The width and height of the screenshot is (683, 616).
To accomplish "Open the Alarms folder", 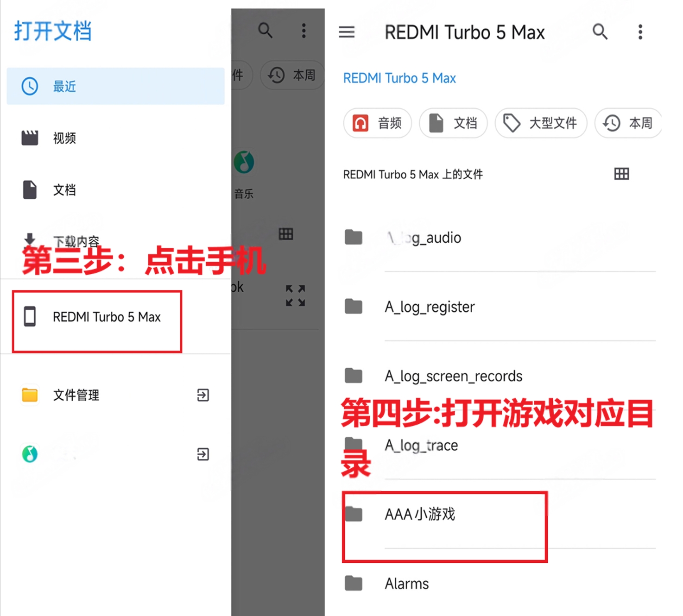I will (x=406, y=584).
